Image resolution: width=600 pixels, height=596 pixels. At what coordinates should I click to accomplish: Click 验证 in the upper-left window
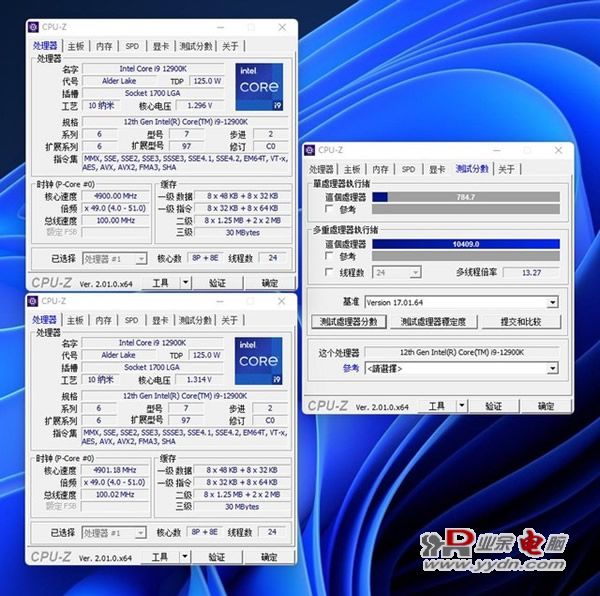(x=217, y=283)
